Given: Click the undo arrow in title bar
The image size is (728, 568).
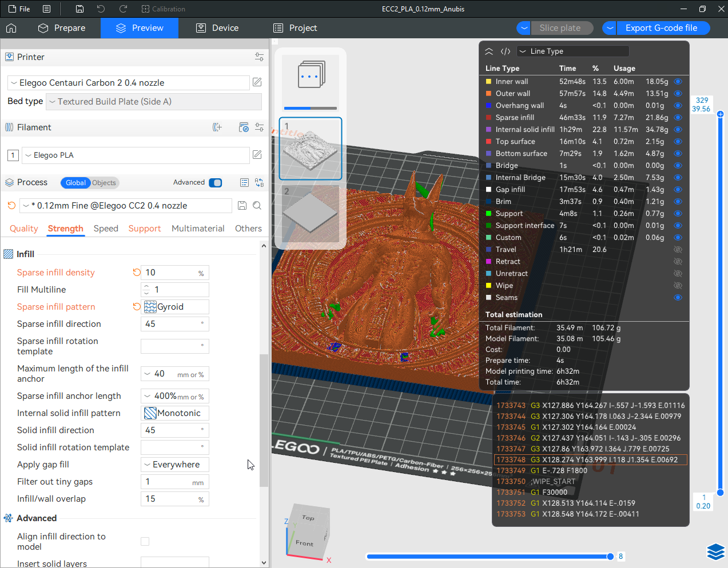Looking at the screenshot, I should pyautogui.click(x=101, y=9).
